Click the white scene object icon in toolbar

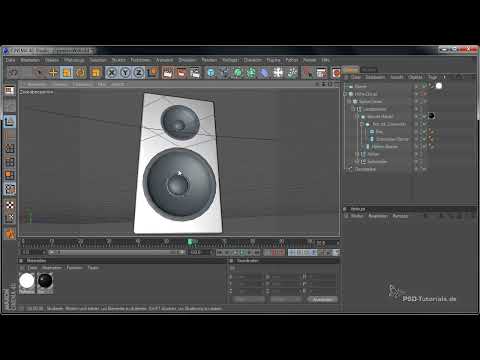278,72
